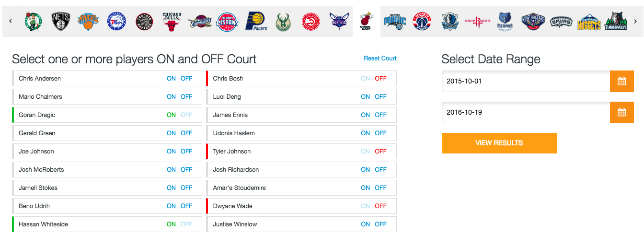
Task: Open the calendar picker for 2016-10-19 end date
Action: click(622, 112)
